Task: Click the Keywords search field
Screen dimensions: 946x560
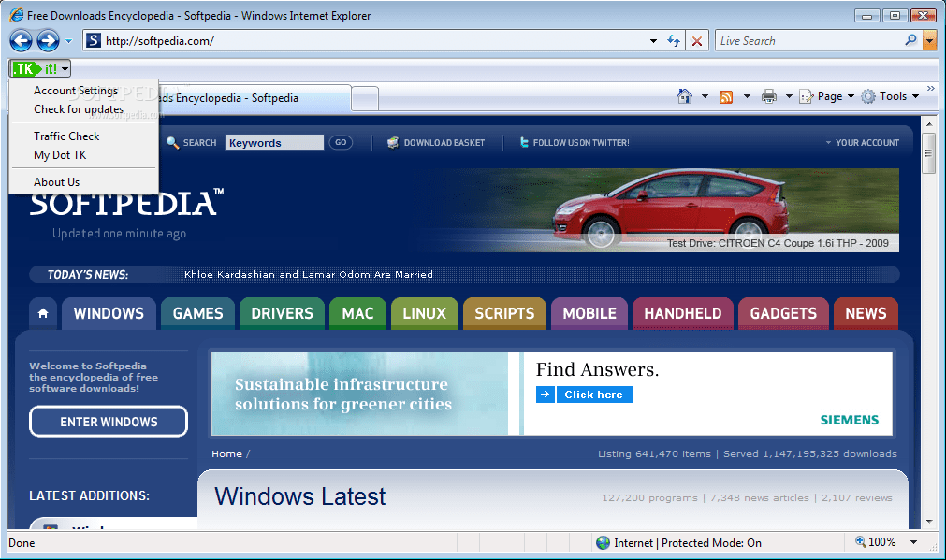Action: (274, 143)
